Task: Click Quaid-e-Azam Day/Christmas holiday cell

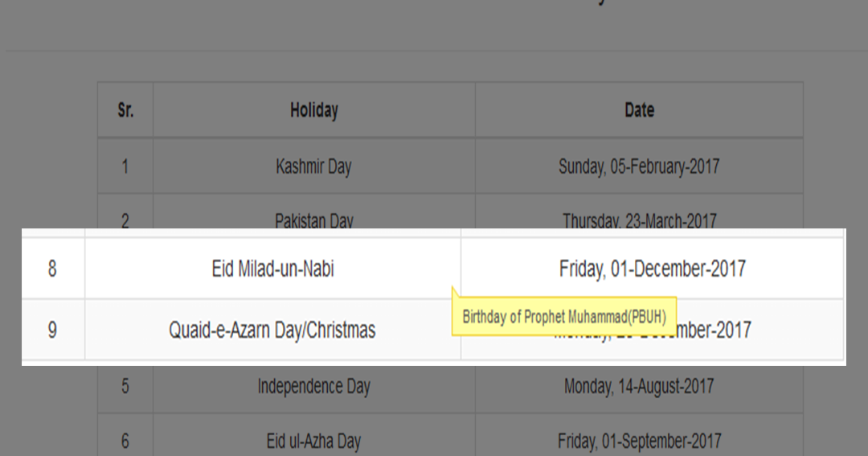Action: point(272,331)
